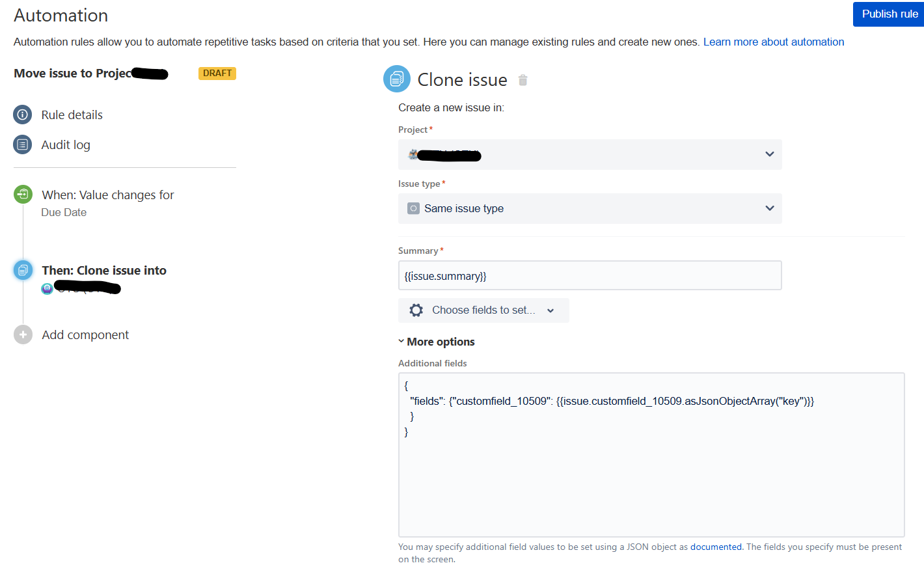
Task: Switch to the Audit log section
Action: [65, 144]
